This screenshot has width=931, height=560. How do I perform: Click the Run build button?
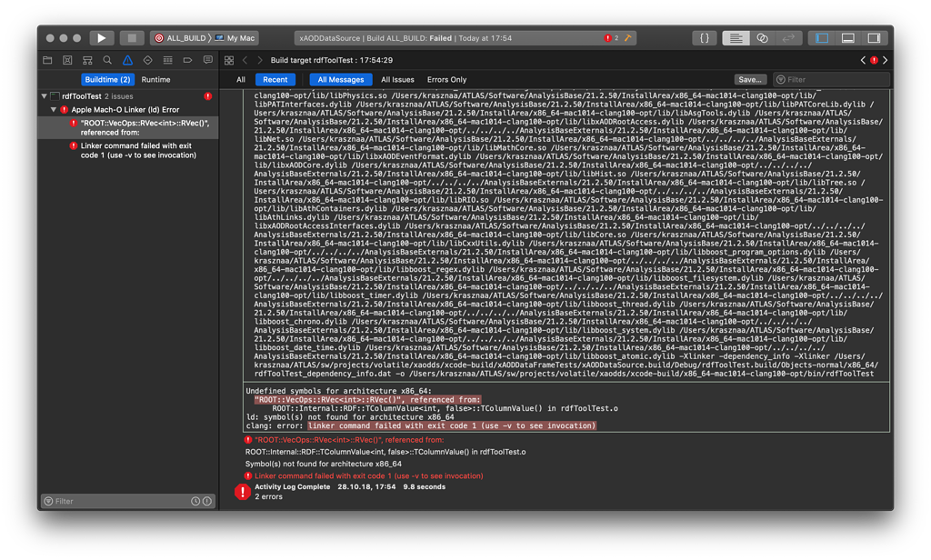[x=102, y=38]
